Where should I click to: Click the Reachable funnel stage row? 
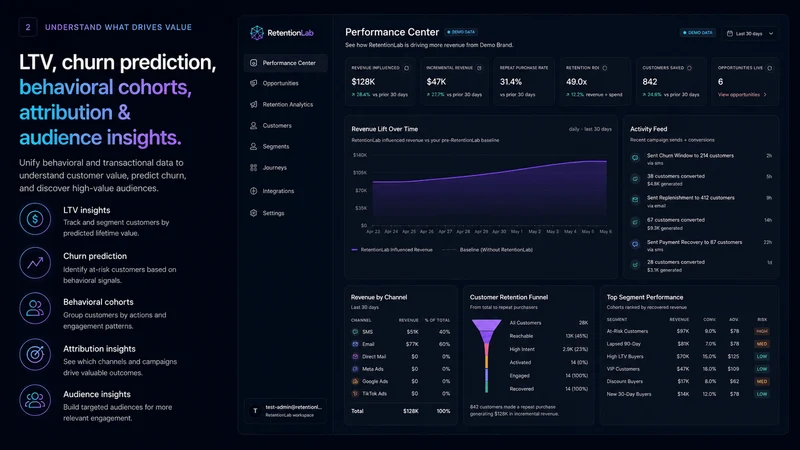click(548, 336)
